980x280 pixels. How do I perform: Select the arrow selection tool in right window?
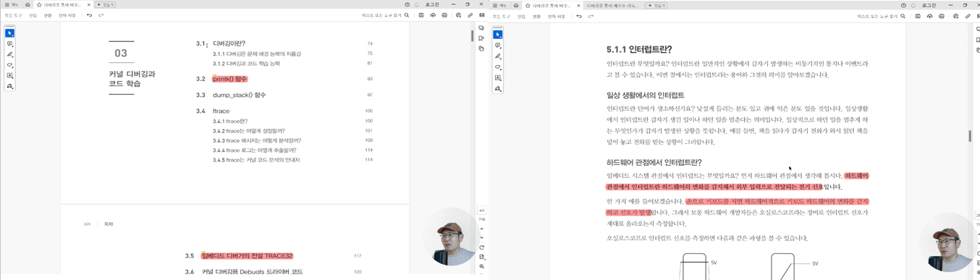coord(498,35)
